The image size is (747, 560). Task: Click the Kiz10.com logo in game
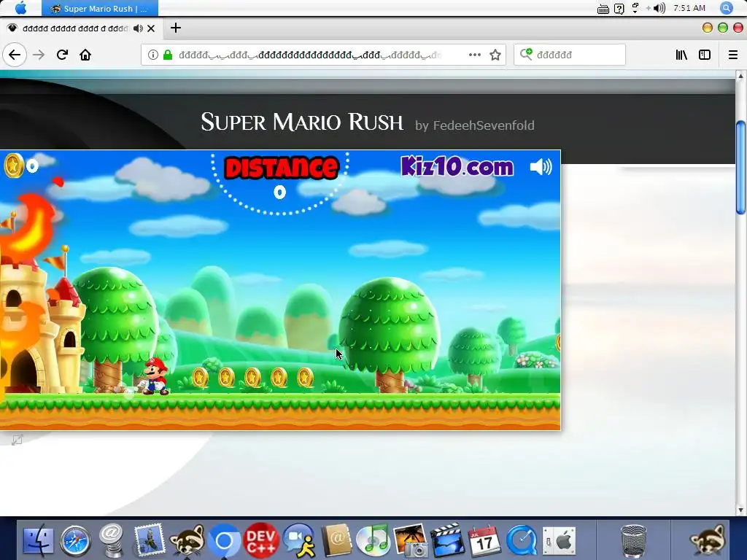[457, 166]
